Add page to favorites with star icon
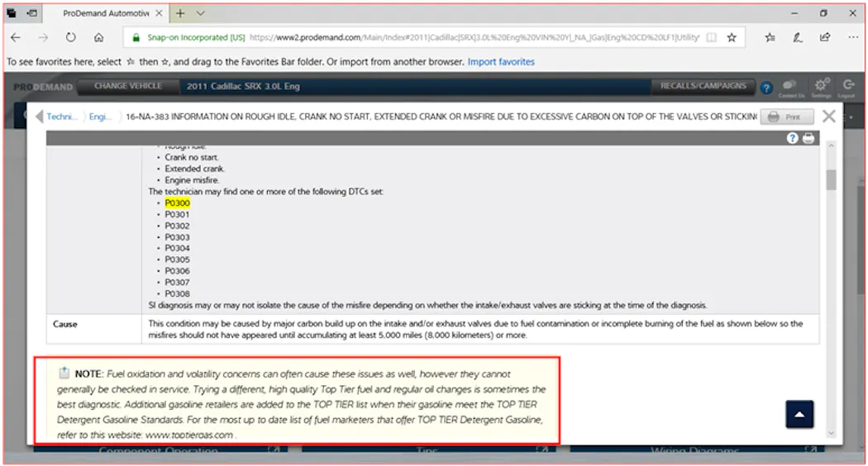This screenshot has width=868, height=466. pos(732,38)
